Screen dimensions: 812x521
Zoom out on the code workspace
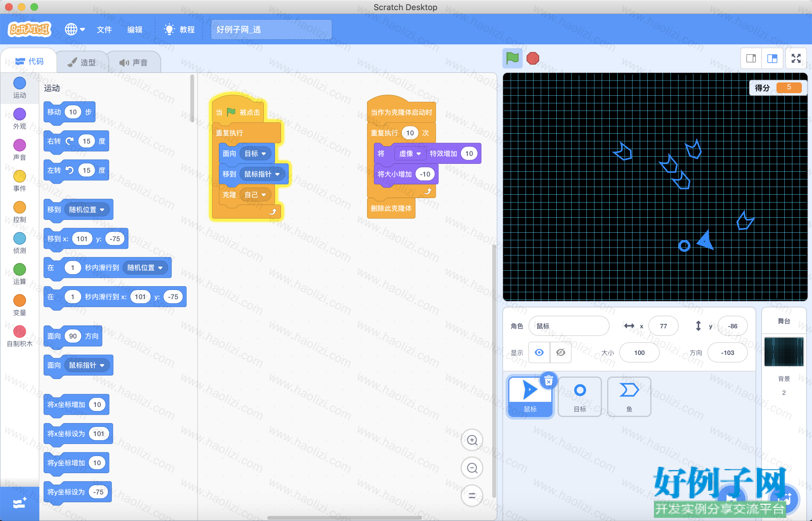pyautogui.click(x=472, y=468)
